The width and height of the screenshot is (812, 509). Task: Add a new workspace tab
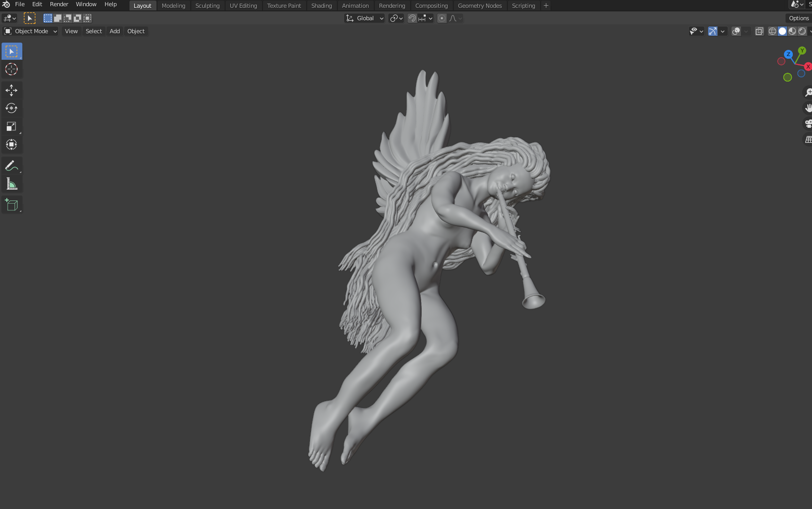coord(546,6)
